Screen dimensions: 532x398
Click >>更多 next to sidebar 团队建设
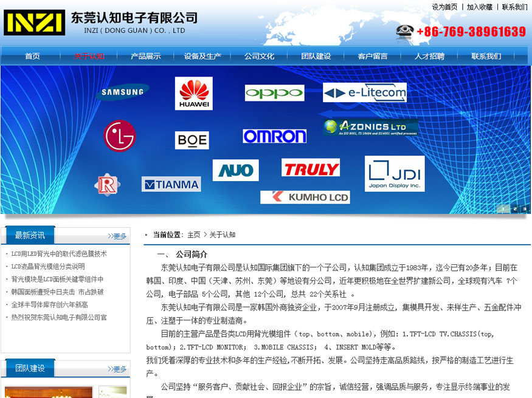(117, 369)
